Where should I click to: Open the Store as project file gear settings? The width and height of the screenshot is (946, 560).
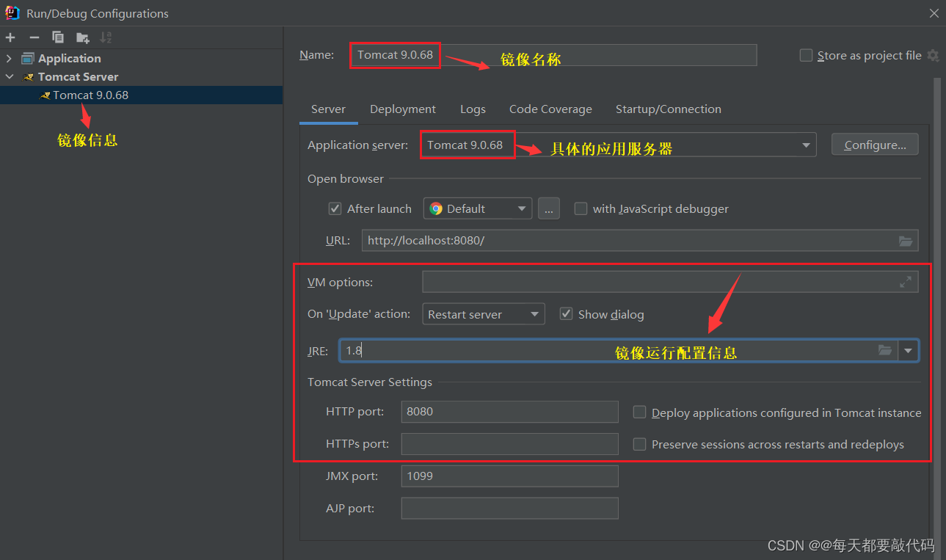(933, 56)
